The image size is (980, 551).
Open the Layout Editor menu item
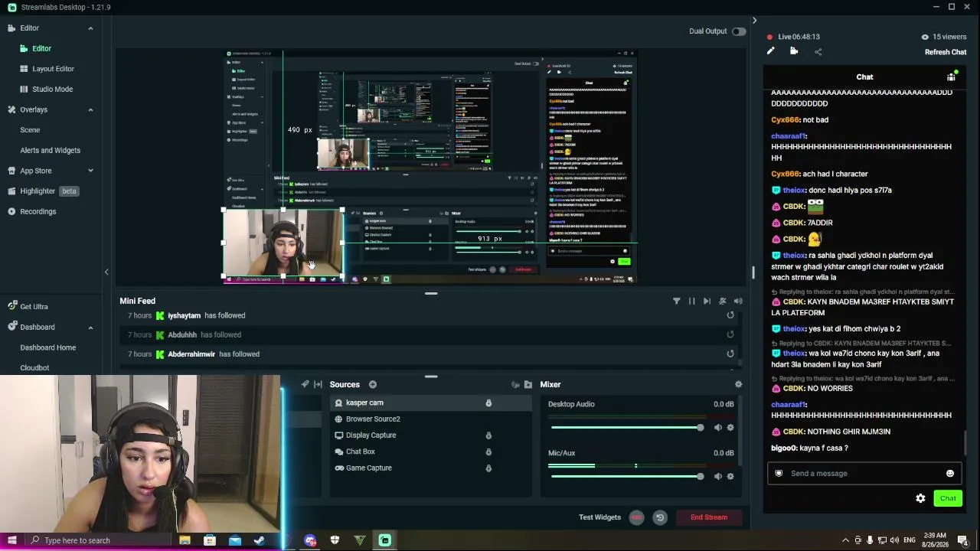tap(53, 69)
